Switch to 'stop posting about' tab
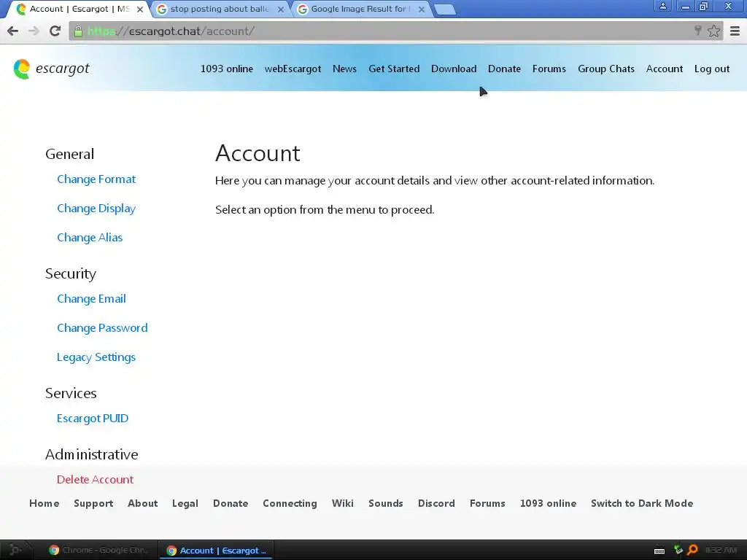This screenshot has height=560, width=747. (x=219, y=9)
